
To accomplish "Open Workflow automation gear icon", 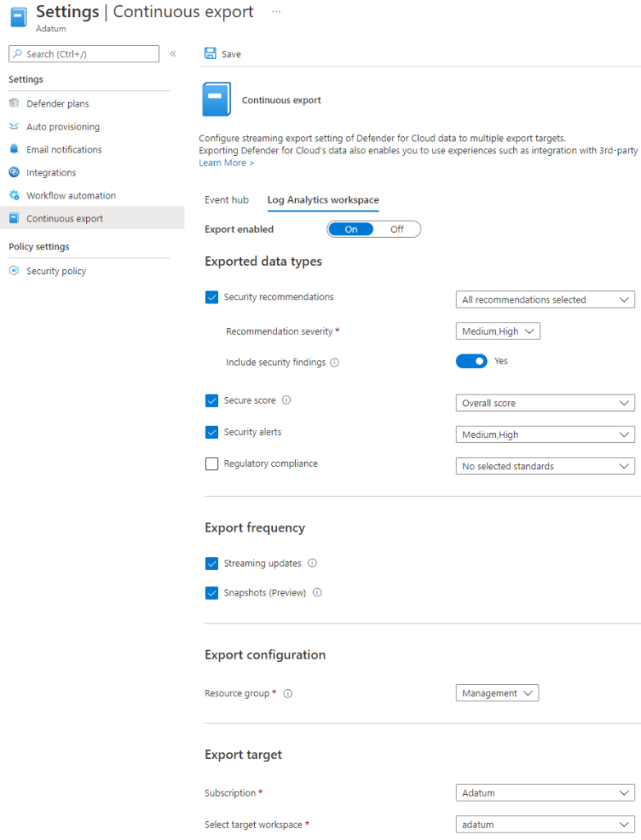I will point(13,196).
